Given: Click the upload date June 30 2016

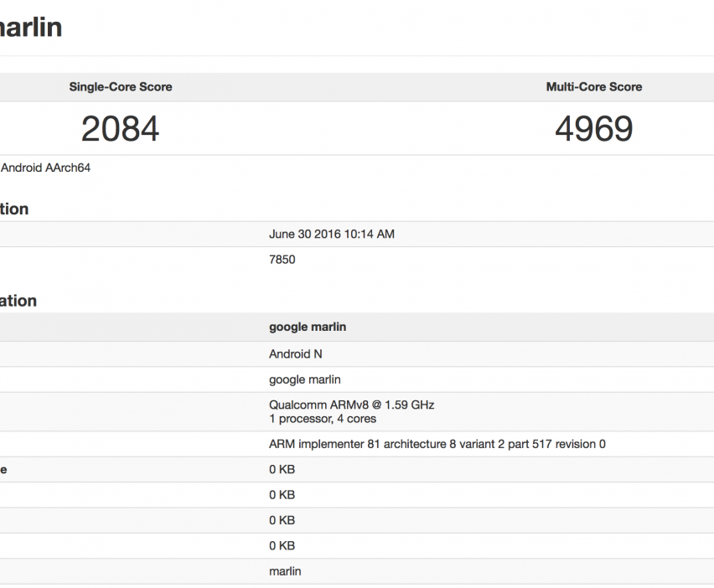Looking at the screenshot, I should 331,235.
